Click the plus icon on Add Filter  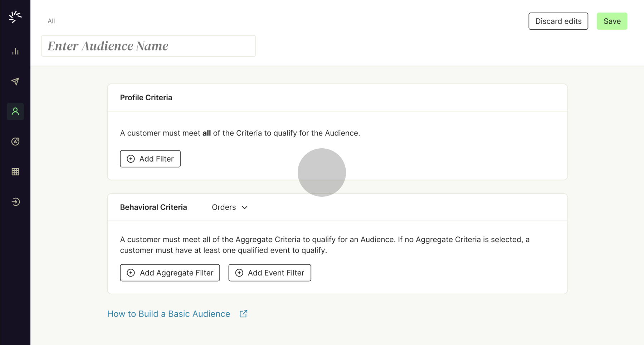tap(131, 159)
